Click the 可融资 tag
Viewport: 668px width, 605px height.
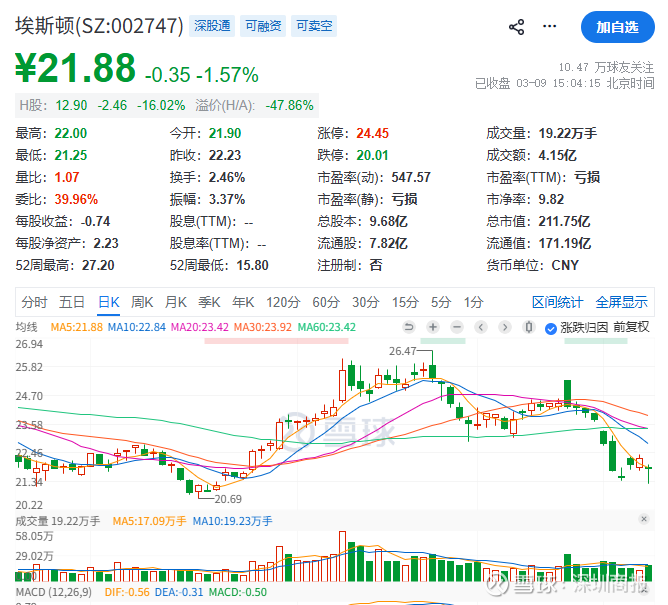tap(263, 26)
